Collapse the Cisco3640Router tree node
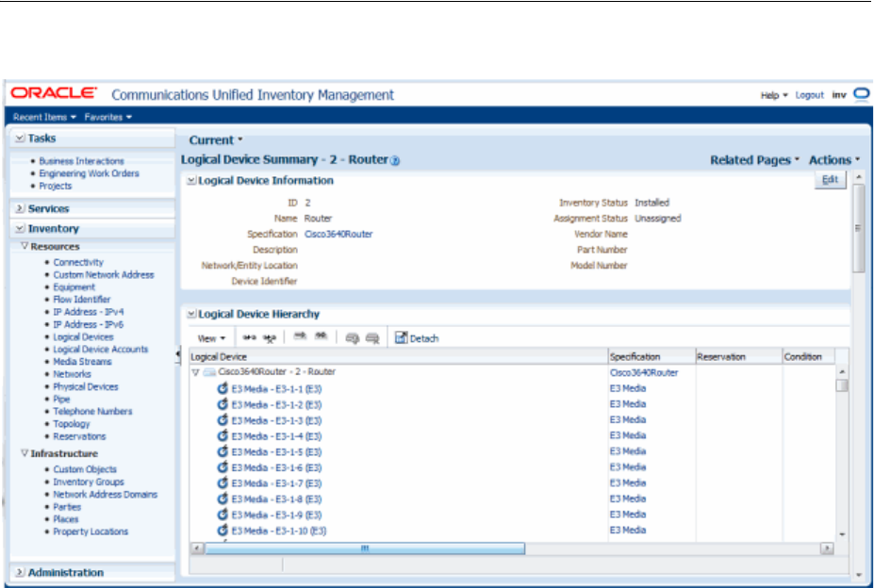Viewport: 874px width, 588px height. [x=196, y=372]
